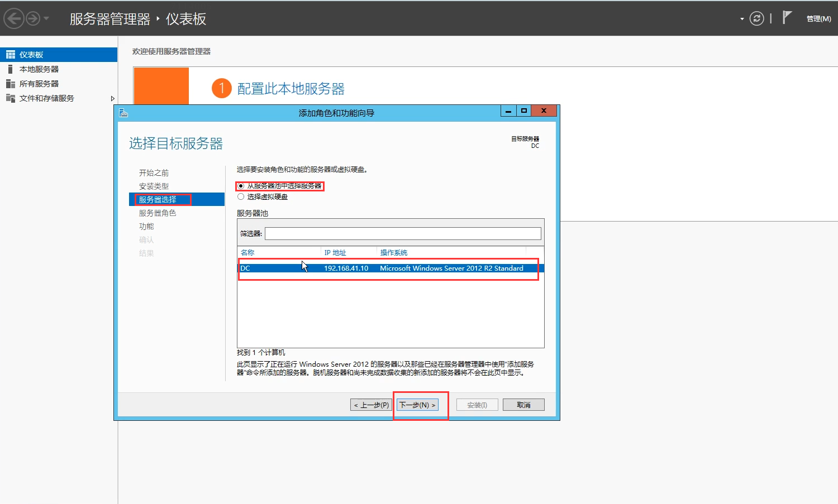The width and height of the screenshot is (838, 504).
Task: Sort by 名称 column header
Action: coord(247,253)
